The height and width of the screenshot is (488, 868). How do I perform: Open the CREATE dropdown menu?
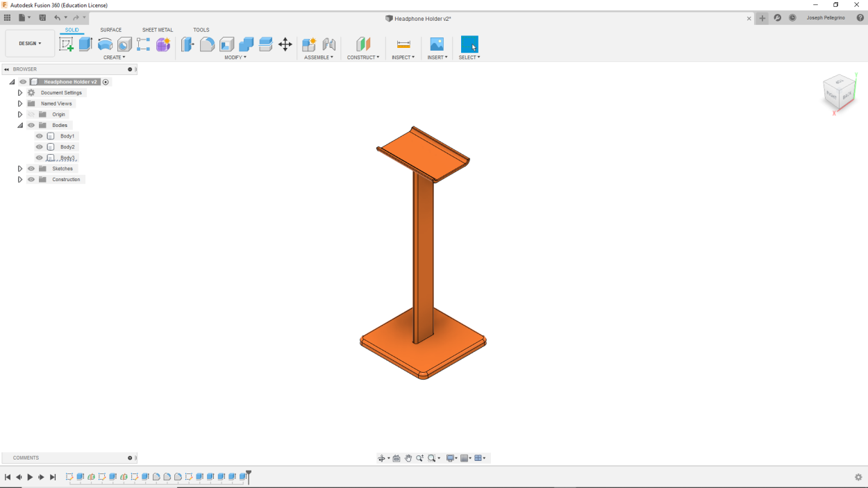[115, 58]
